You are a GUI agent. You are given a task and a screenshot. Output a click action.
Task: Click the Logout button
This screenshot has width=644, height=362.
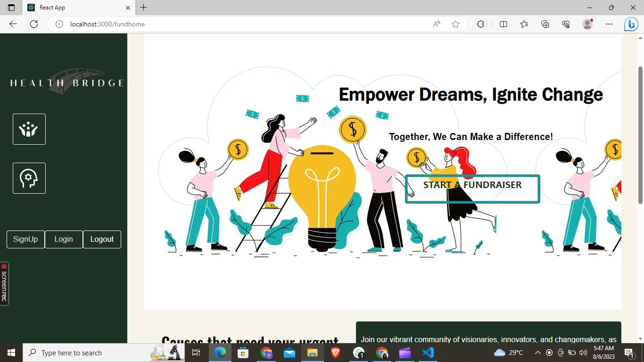(x=102, y=239)
